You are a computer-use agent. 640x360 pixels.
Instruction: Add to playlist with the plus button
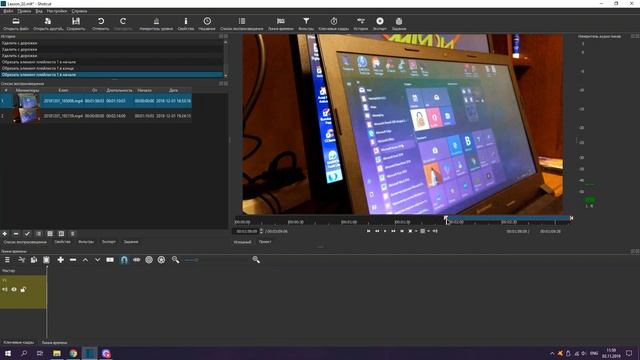click(5, 234)
